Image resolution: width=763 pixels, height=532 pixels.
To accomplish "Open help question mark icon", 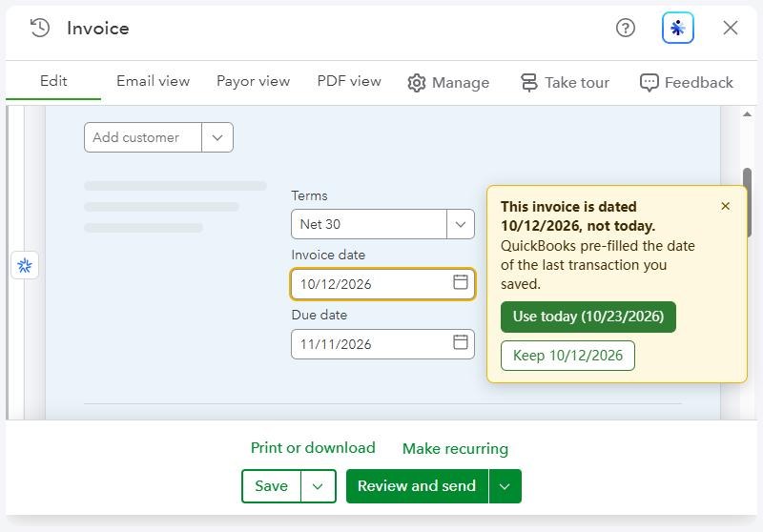I will coord(626,28).
